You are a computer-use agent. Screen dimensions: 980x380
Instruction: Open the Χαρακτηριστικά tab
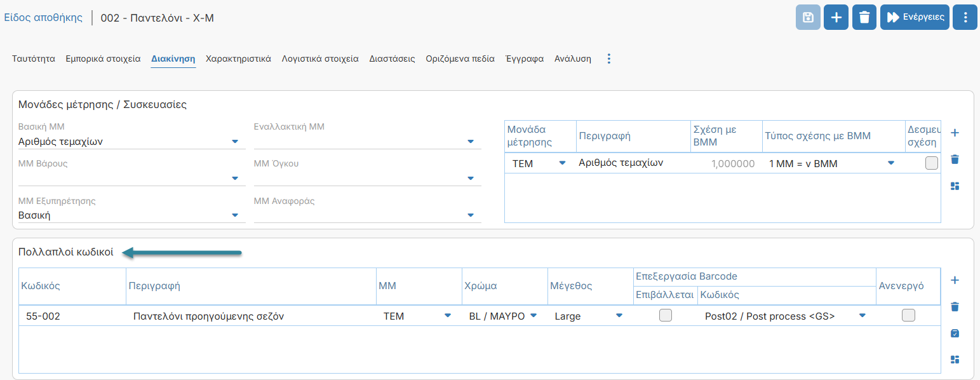tap(239, 58)
